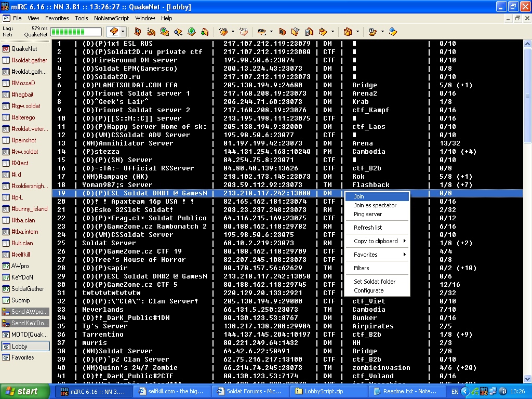Click the orange burst icon after the media player icon

click(x=323, y=32)
